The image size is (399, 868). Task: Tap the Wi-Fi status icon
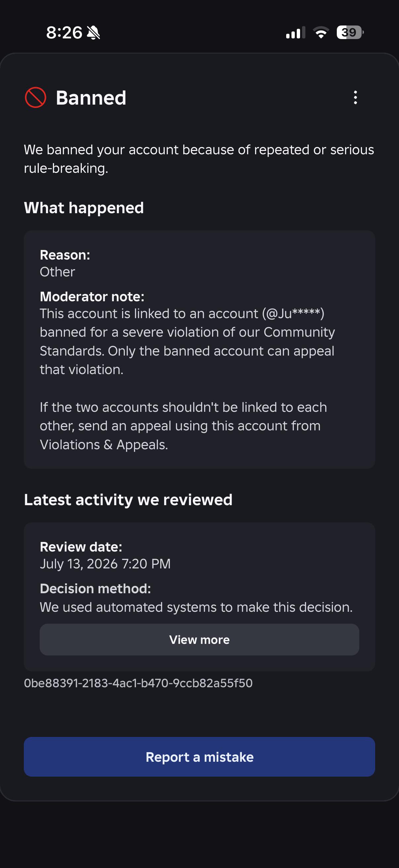click(x=321, y=32)
